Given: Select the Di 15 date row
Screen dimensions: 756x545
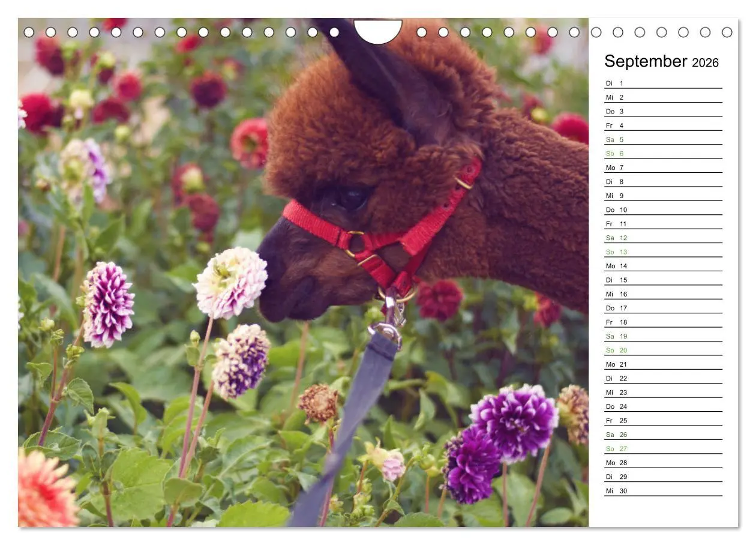Looking at the screenshot, I should tap(663, 279).
